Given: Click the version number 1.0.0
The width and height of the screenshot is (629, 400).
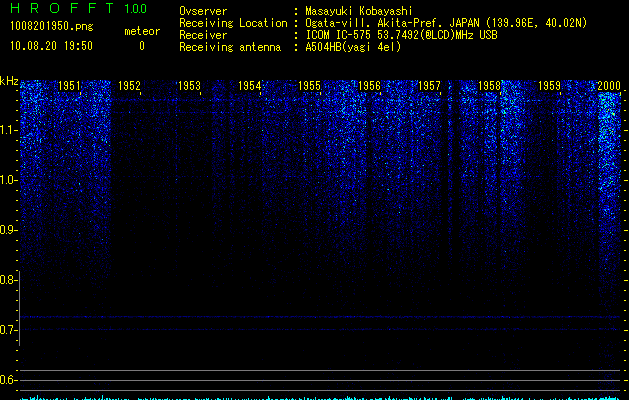Looking at the screenshot, I should (x=136, y=9).
